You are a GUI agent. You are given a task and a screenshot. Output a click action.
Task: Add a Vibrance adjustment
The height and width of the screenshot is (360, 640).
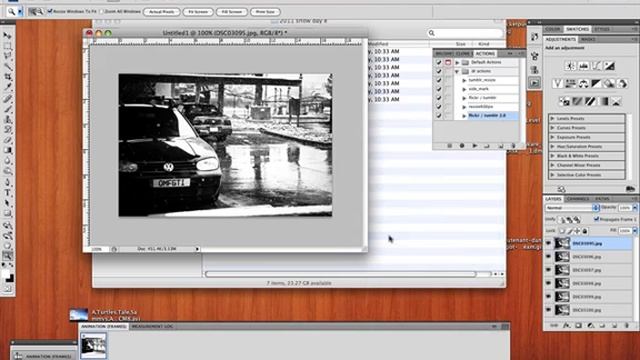click(x=558, y=84)
